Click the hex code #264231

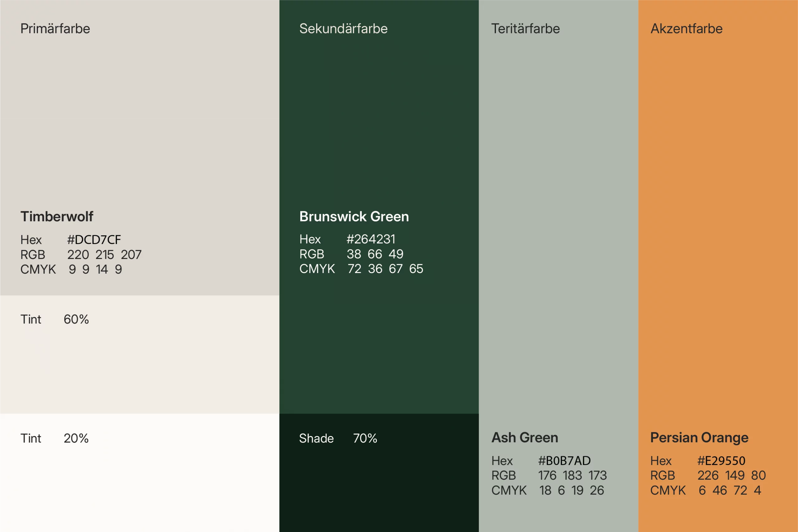371,239
